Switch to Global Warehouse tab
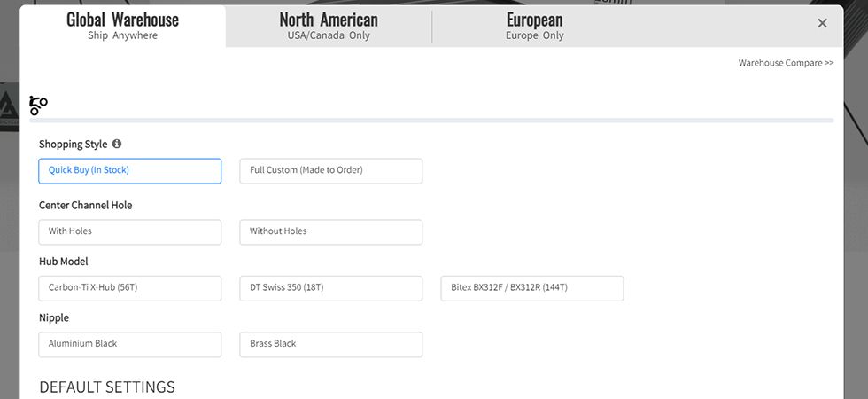This screenshot has width=868, height=399. [x=122, y=26]
